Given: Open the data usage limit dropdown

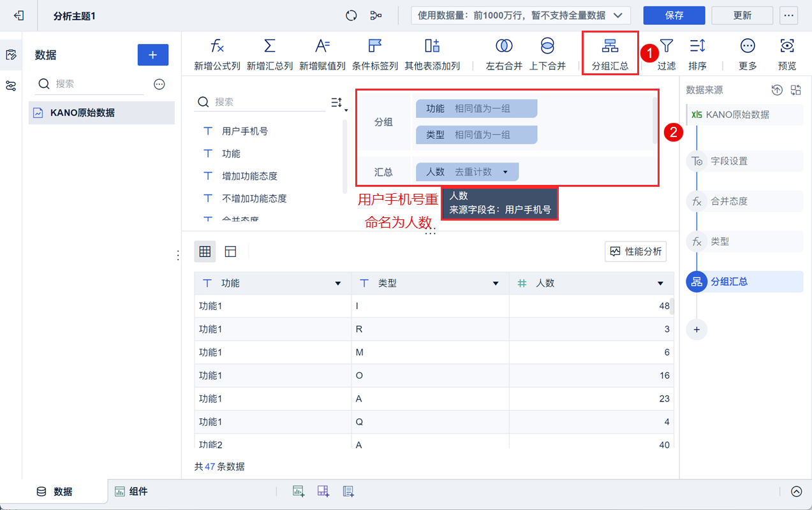Looking at the screenshot, I should [x=520, y=15].
